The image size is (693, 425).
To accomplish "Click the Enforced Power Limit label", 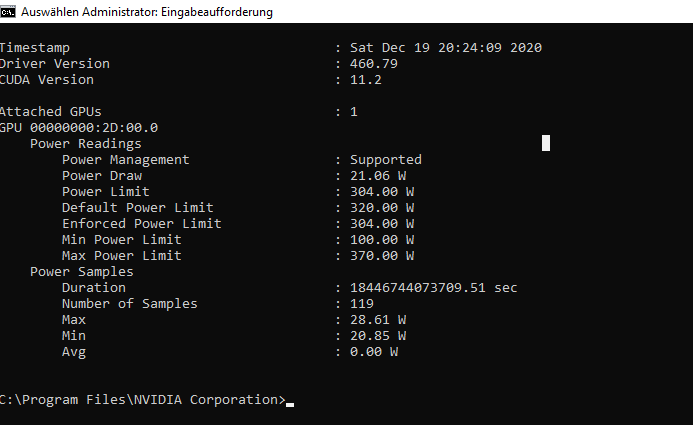I will click(141, 224).
